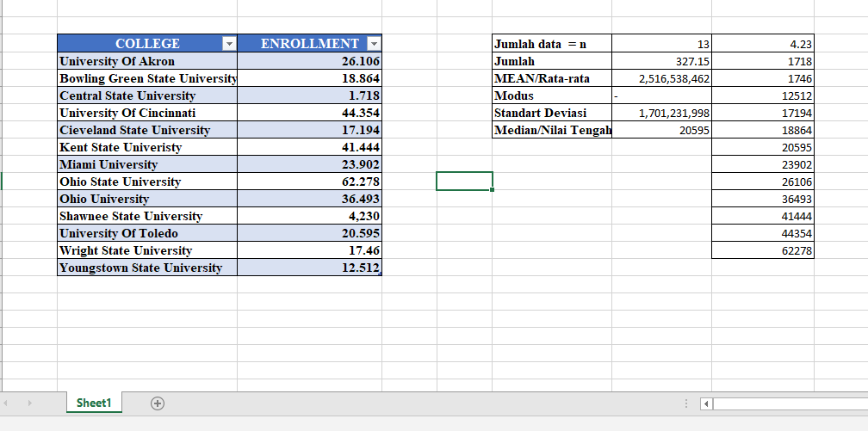Select sorted list value 44354
Screen dimensions: 868x431
tap(763, 232)
